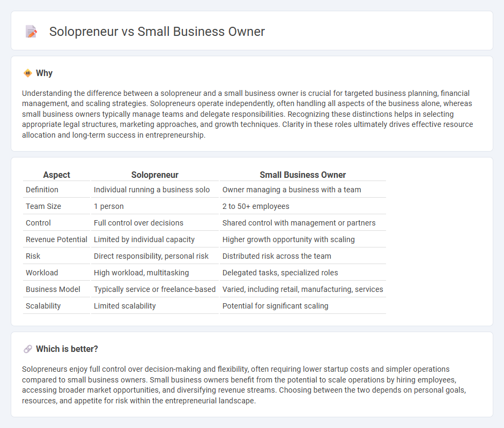Select the Definition row label
Image resolution: width=504 pixels, height=428 pixels.
[x=42, y=190]
